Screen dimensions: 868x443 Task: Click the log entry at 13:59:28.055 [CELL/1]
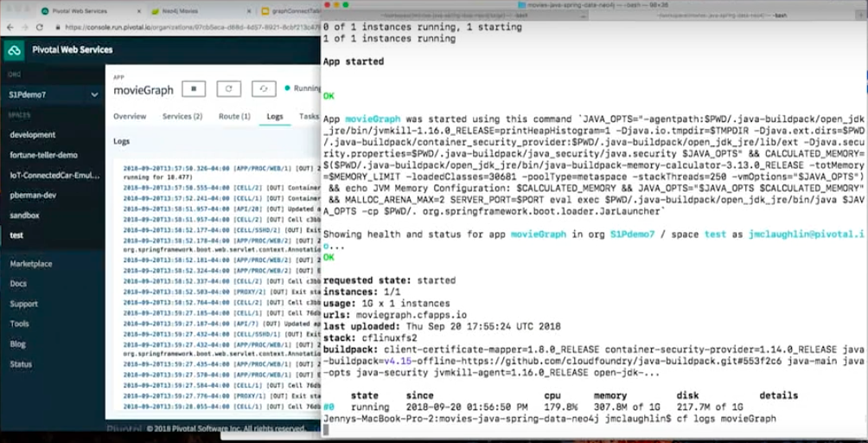point(222,406)
